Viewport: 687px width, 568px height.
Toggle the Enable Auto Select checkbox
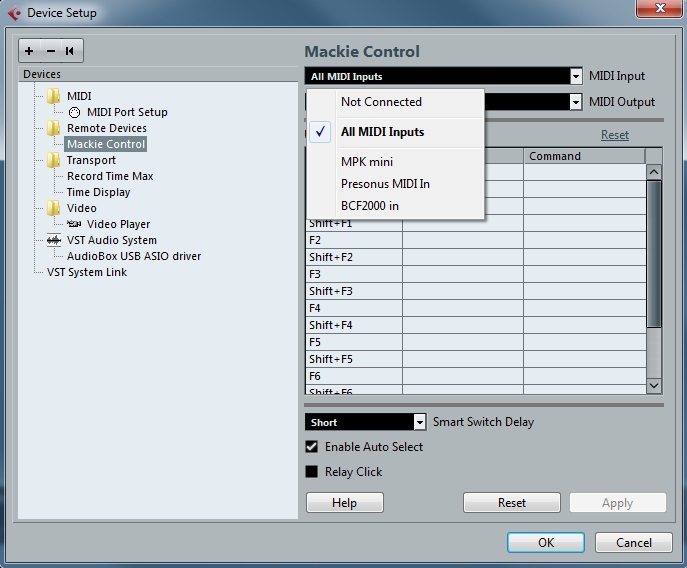coord(312,447)
